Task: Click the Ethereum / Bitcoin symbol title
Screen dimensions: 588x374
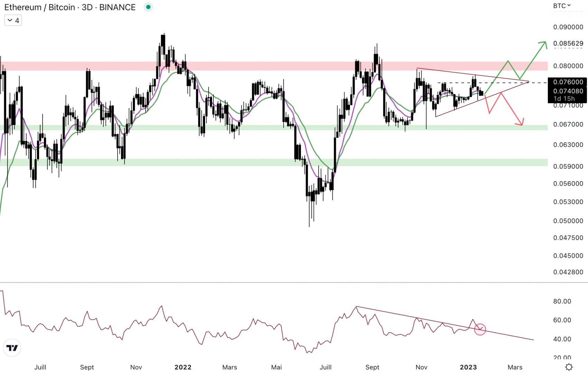Action: click(x=70, y=7)
